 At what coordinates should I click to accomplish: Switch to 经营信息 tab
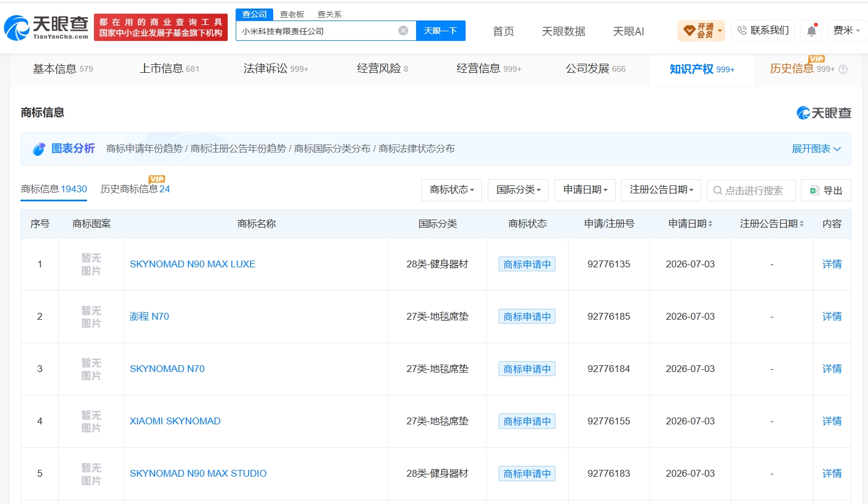click(x=488, y=69)
